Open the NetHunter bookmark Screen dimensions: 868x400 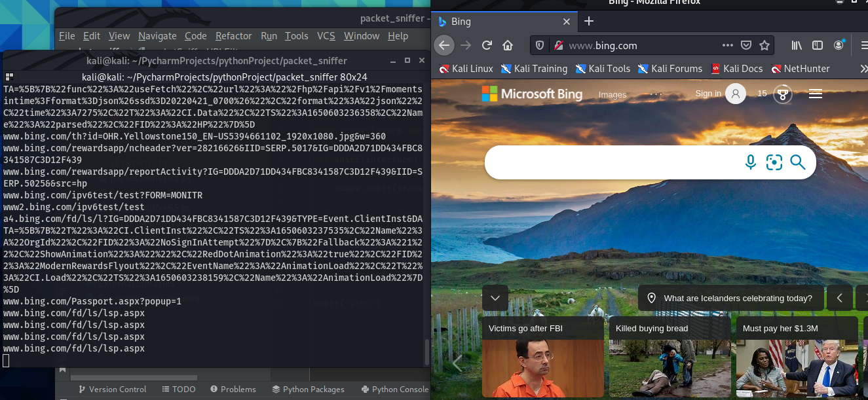click(x=801, y=68)
